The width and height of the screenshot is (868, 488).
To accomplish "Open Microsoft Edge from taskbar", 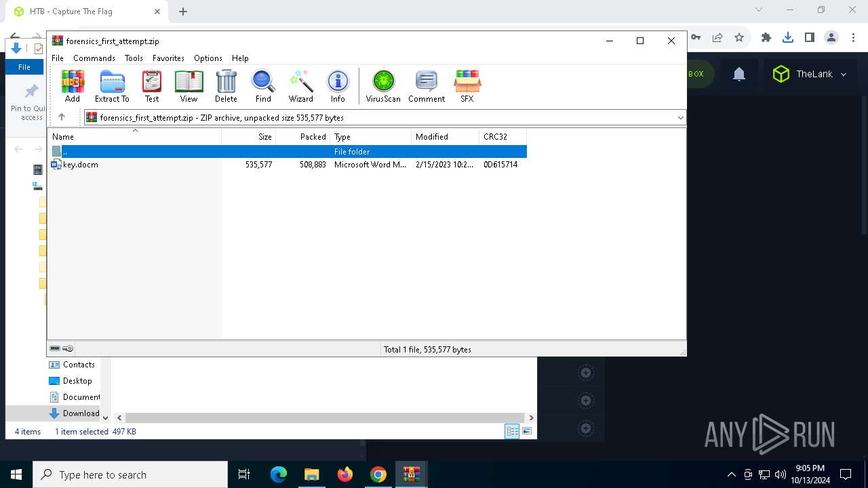I will point(279,474).
